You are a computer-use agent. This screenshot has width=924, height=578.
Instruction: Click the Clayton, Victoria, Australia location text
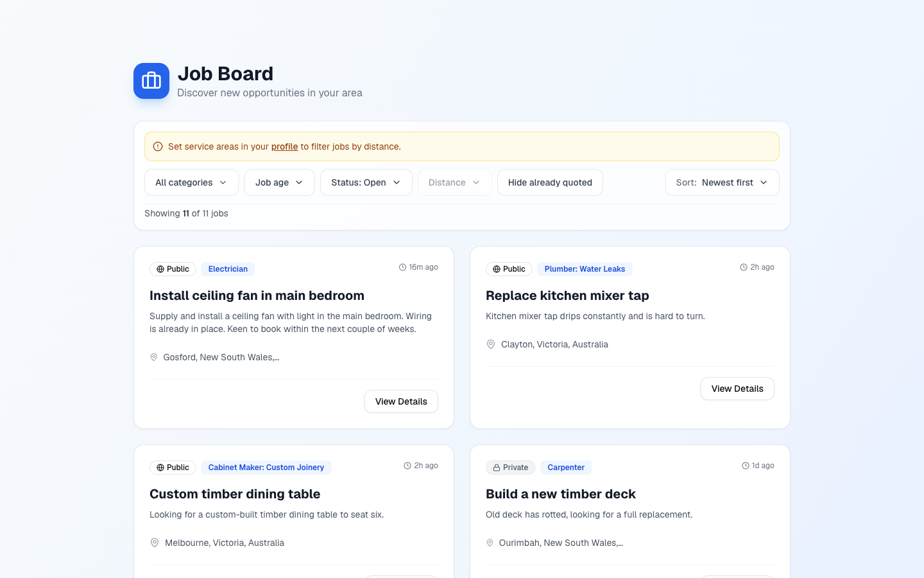554,344
